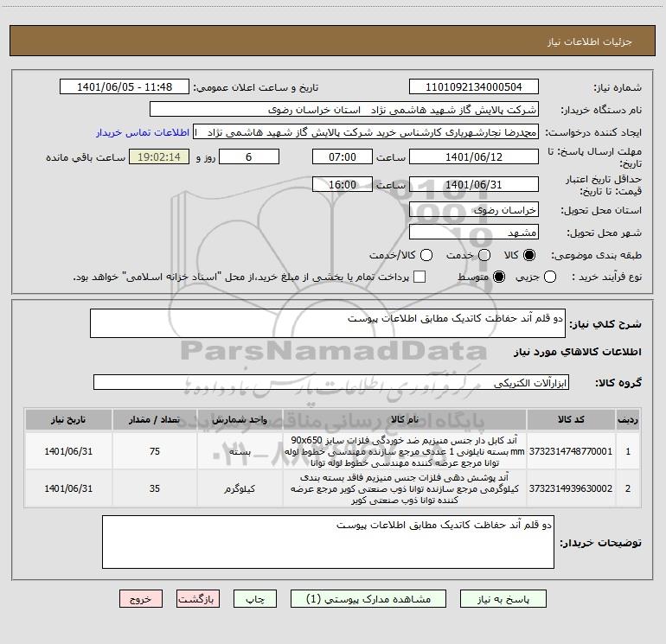Viewport: 666px width, 644px height.
Task: Click row 2 need date 1401/06/31
Action: click(x=68, y=488)
